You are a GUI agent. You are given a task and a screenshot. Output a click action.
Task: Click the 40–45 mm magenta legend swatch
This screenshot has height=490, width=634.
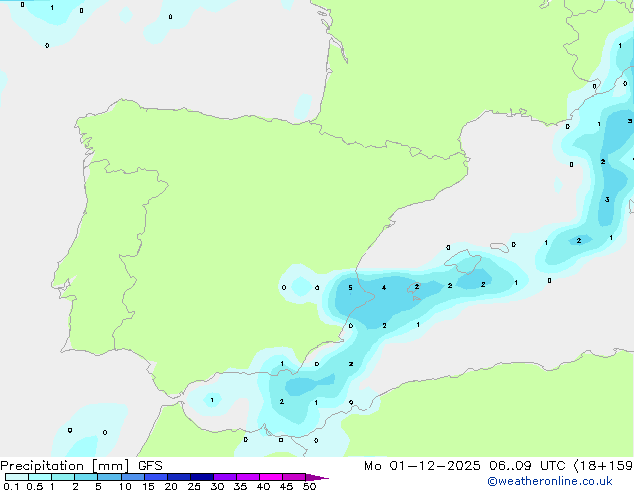(271, 477)
